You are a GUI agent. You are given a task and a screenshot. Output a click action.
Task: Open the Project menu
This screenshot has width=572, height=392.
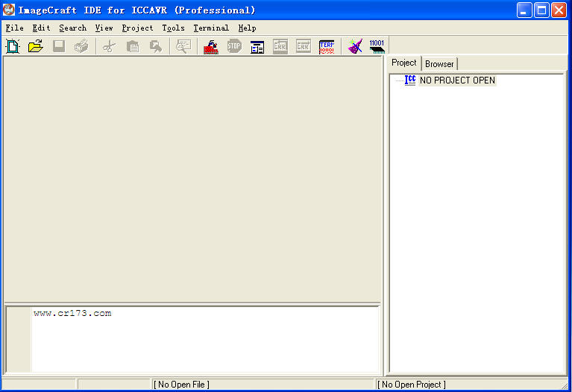pos(137,28)
